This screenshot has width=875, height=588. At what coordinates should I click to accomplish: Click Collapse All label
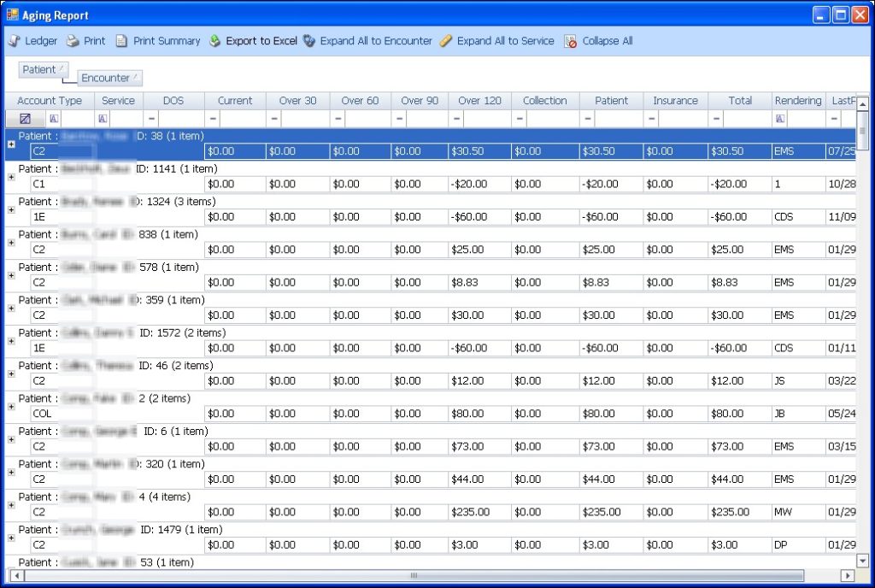pyautogui.click(x=608, y=41)
